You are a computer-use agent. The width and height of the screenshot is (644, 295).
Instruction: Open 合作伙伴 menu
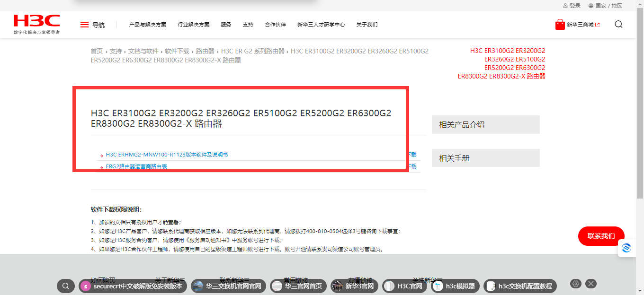pos(276,25)
